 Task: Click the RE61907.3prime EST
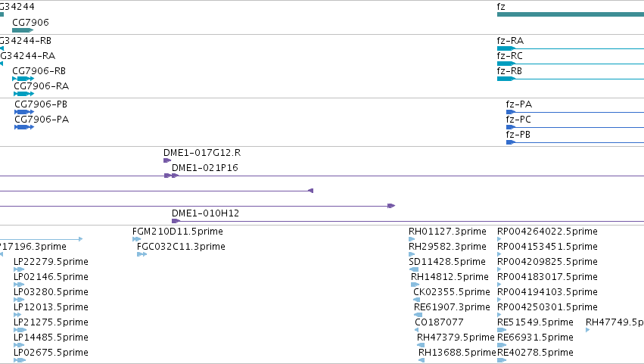418,315
